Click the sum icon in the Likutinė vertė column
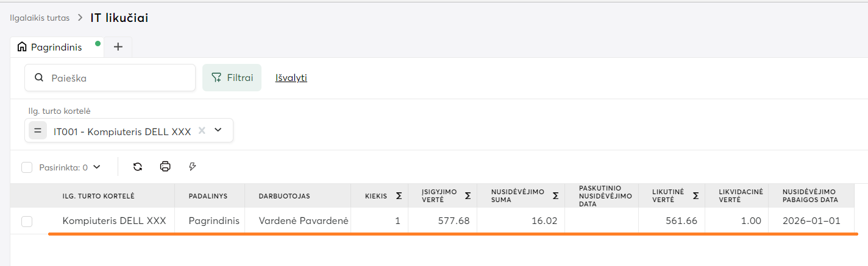The height and width of the screenshot is (266, 868). point(695,196)
